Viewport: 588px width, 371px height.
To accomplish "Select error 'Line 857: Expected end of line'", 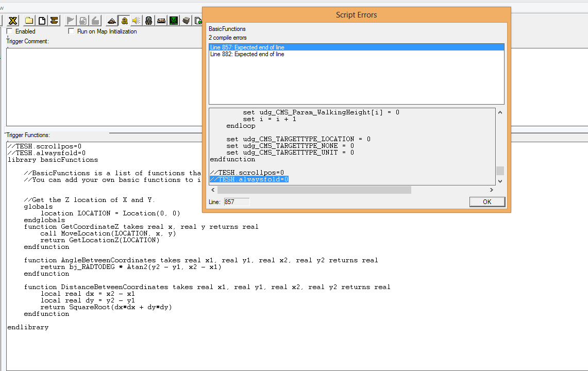I will (356, 47).
